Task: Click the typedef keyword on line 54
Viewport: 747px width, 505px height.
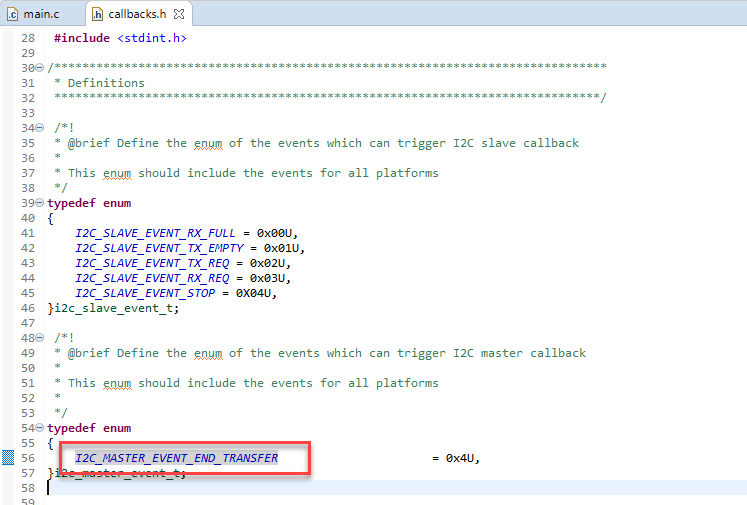Action: click(71, 428)
